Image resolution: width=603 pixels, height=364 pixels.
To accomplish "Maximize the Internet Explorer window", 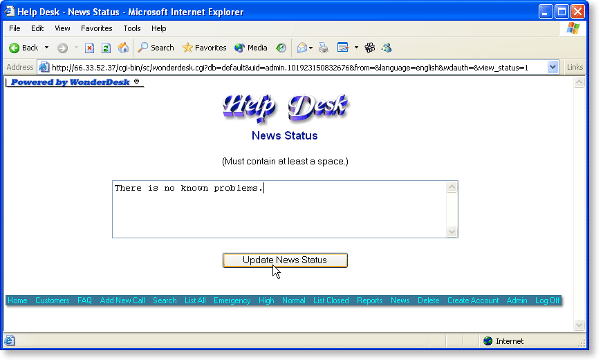I will 562,12.
